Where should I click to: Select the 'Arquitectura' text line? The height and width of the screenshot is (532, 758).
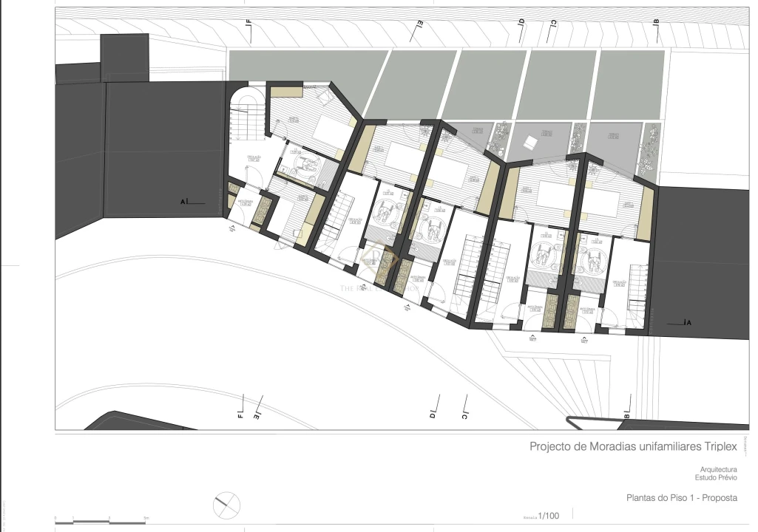tap(718, 469)
